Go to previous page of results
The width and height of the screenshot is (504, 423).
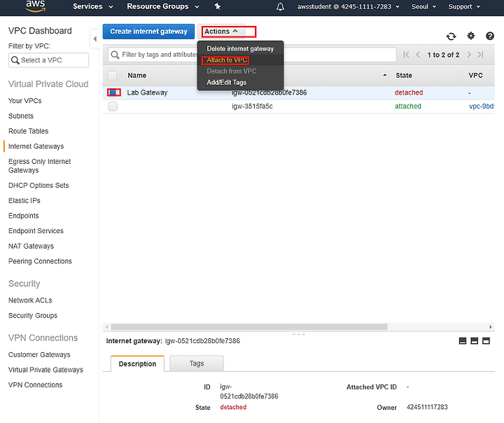418,55
